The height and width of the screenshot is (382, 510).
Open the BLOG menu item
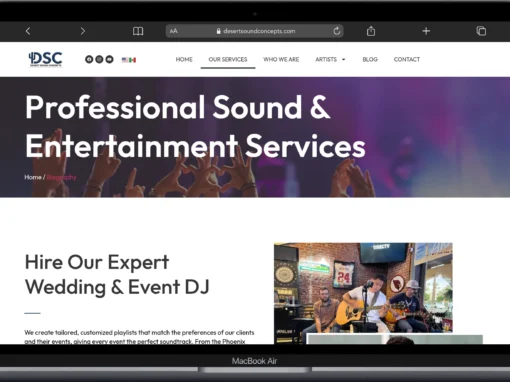pyautogui.click(x=370, y=59)
